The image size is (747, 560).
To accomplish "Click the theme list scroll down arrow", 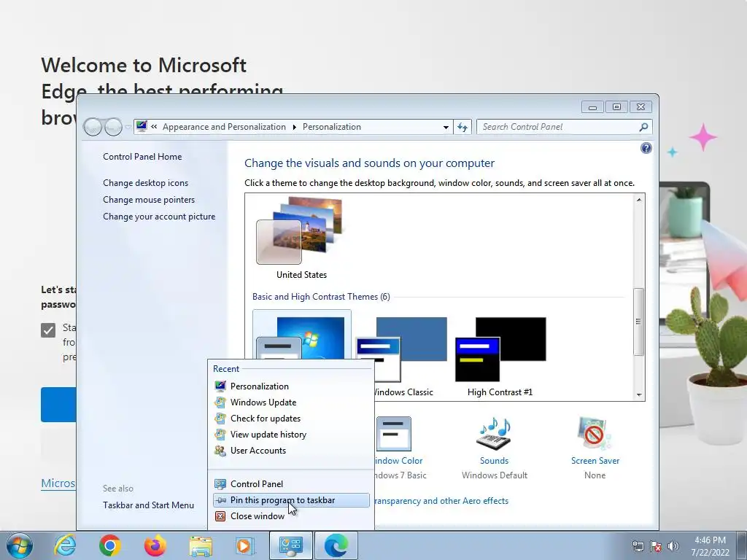I will pyautogui.click(x=639, y=394).
